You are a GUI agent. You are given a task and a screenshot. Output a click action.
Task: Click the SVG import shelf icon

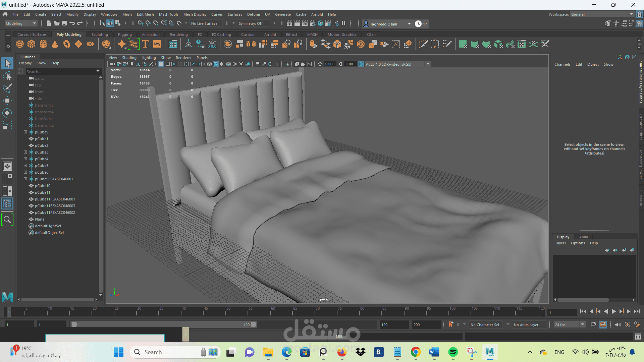click(157, 44)
